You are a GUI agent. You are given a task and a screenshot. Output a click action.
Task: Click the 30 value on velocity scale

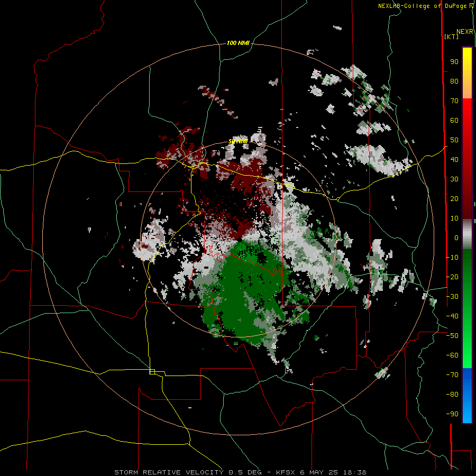(x=454, y=179)
